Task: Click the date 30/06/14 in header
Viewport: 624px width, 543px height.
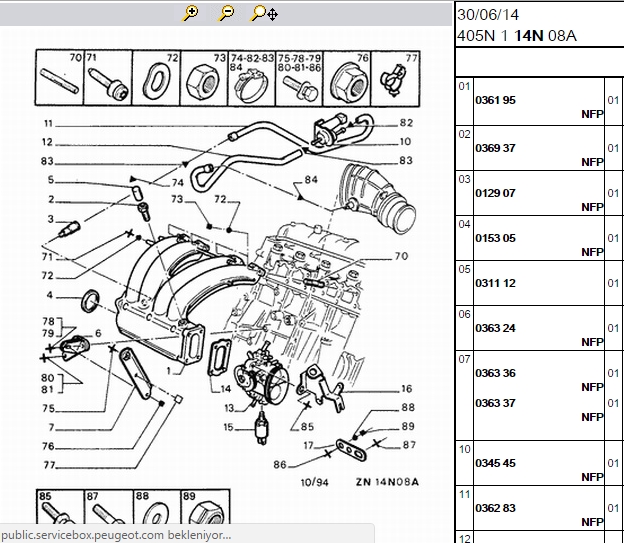Action: click(x=488, y=15)
